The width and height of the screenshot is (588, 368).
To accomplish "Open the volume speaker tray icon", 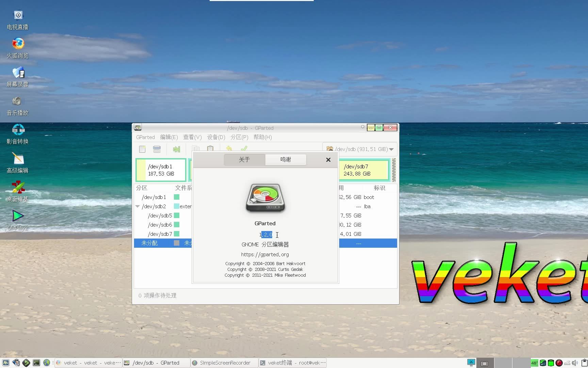I will tap(575, 363).
